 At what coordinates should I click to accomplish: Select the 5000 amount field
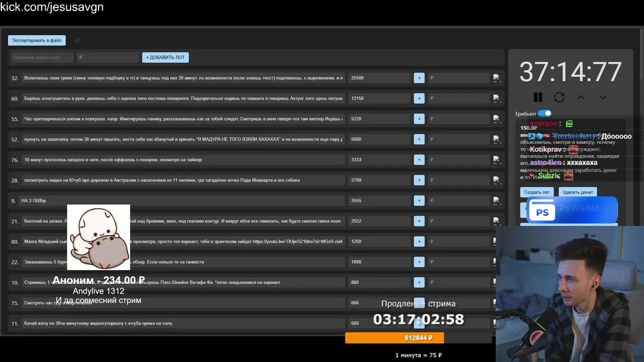379,139
